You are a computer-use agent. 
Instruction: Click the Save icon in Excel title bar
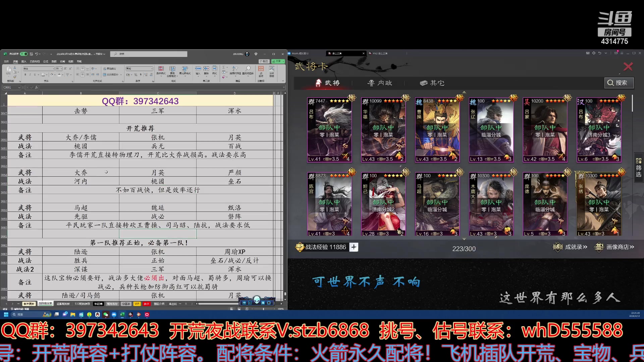(x=31, y=54)
